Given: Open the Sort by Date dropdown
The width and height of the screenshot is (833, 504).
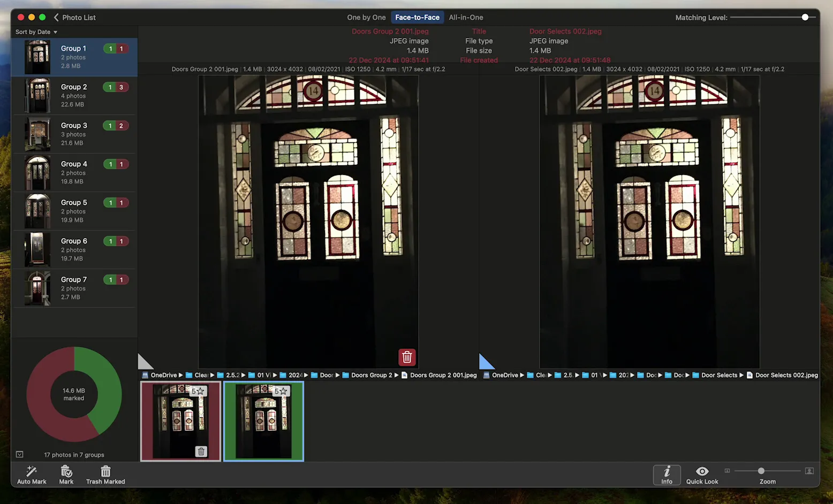Looking at the screenshot, I should point(35,32).
